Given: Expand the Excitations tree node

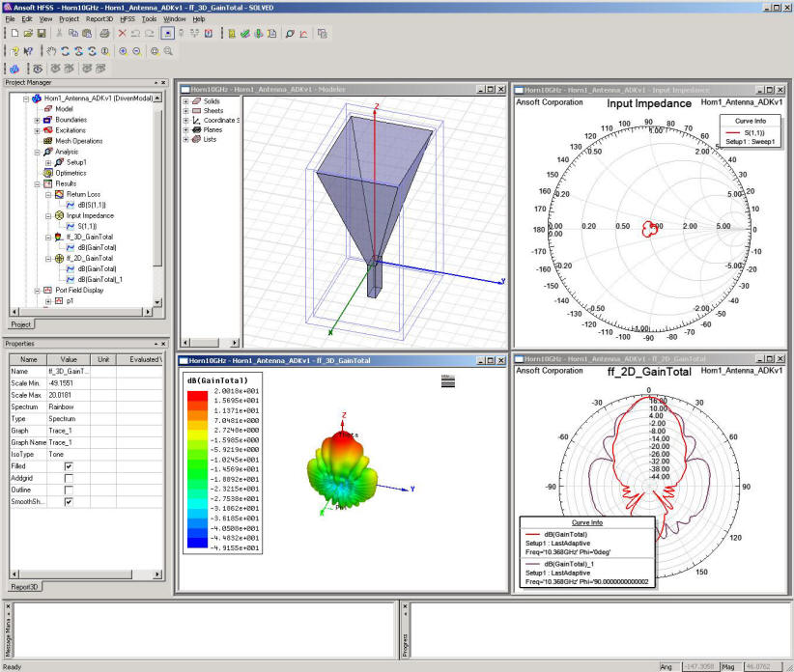Looking at the screenshot, I should [x=37, y=130].
